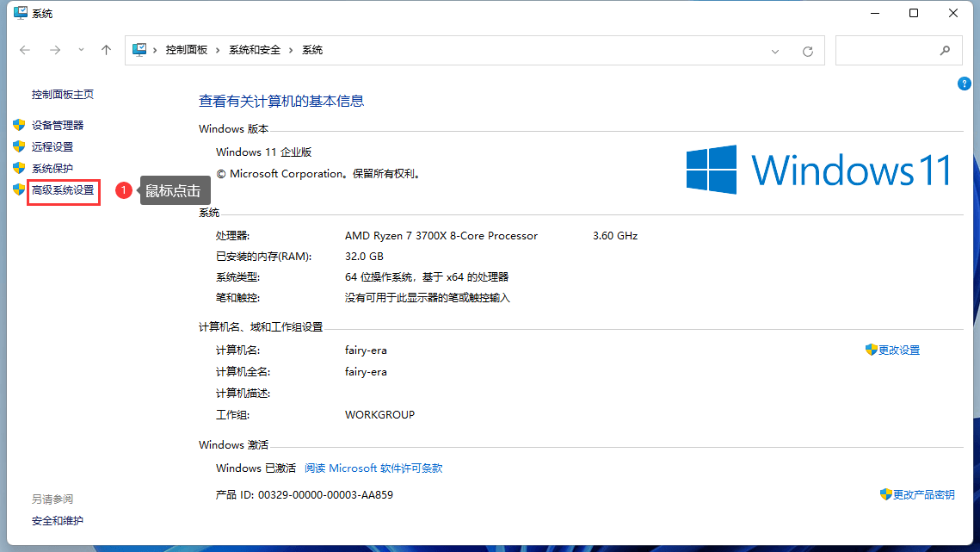Click the 64 位操作系统 system type text
The width and height of the screenshot is (980, 552).
click(427, 277)
